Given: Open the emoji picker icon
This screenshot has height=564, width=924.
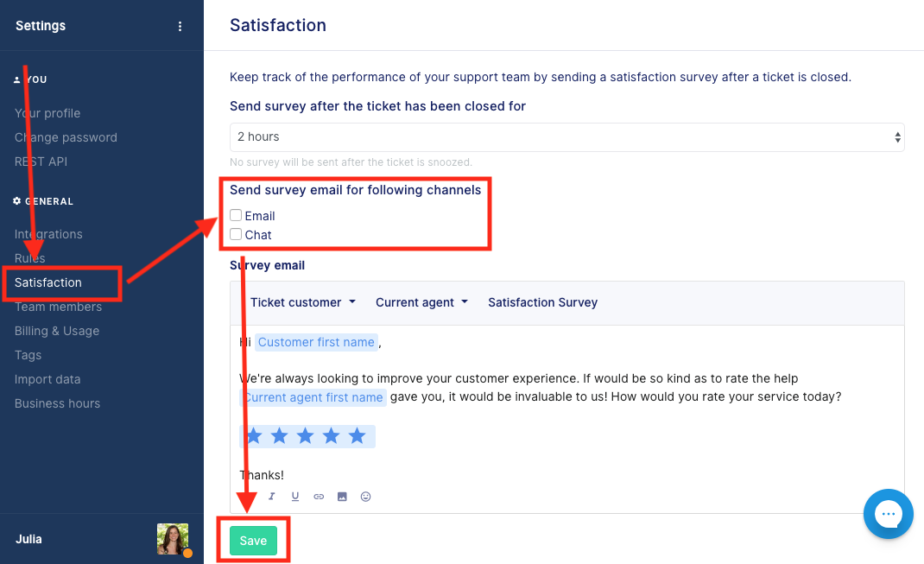Looking at the screenshot, I should (365, 497).
